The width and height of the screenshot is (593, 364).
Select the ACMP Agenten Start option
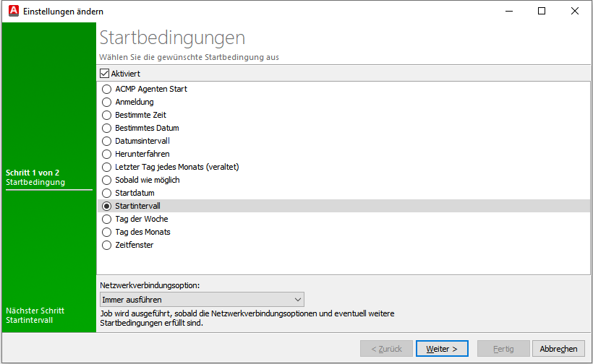pos(107,89)
